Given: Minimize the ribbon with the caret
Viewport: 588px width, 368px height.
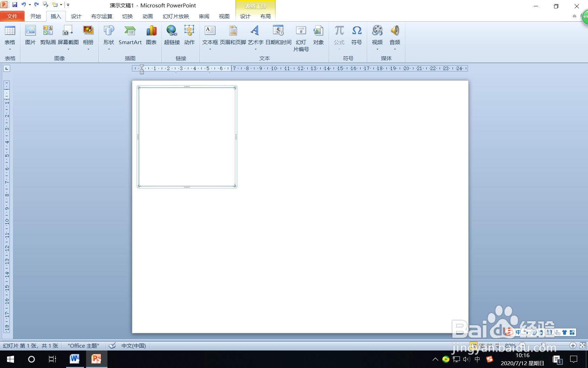Looking at the screenshot, I should click(574, 16).
